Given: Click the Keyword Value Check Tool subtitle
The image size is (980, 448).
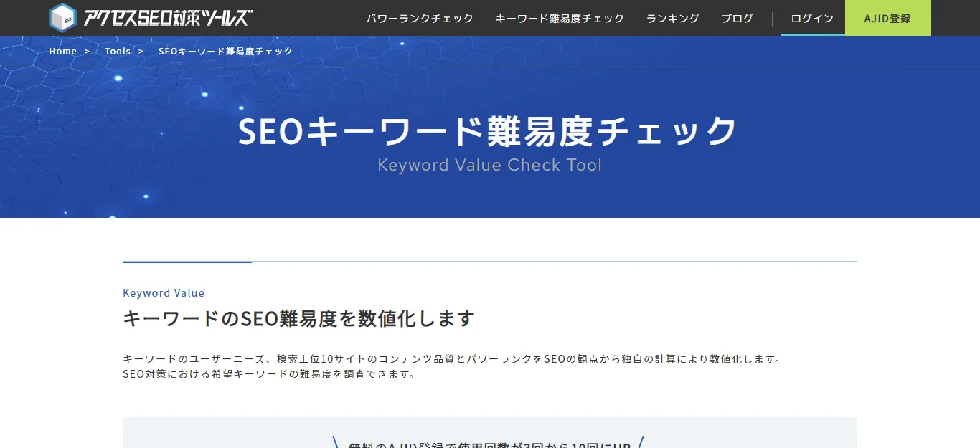Looking at the screenshot, I should [x=489, y=165].
